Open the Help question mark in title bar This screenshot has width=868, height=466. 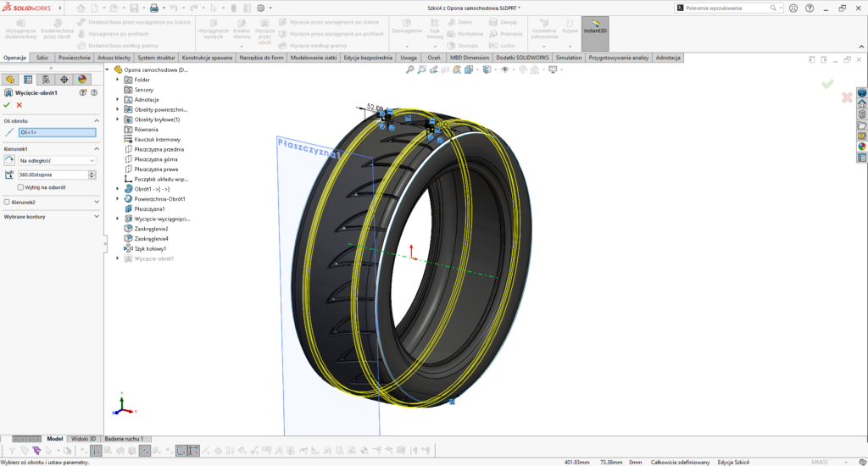810,8
